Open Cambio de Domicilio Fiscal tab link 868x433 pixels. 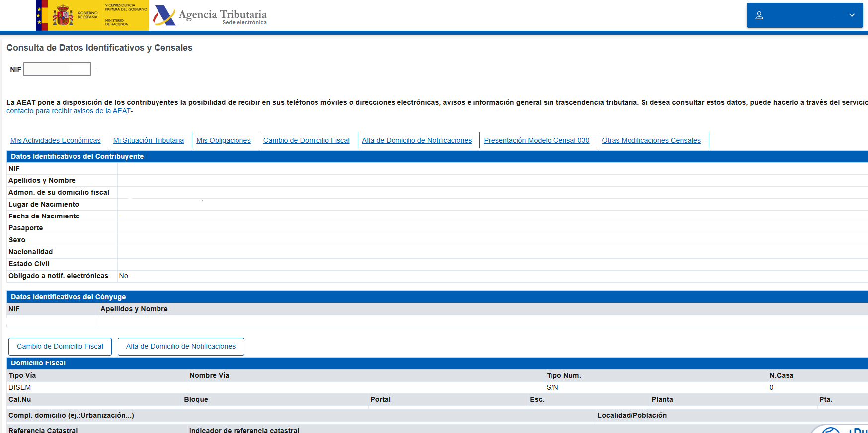(x=307, y=140)
